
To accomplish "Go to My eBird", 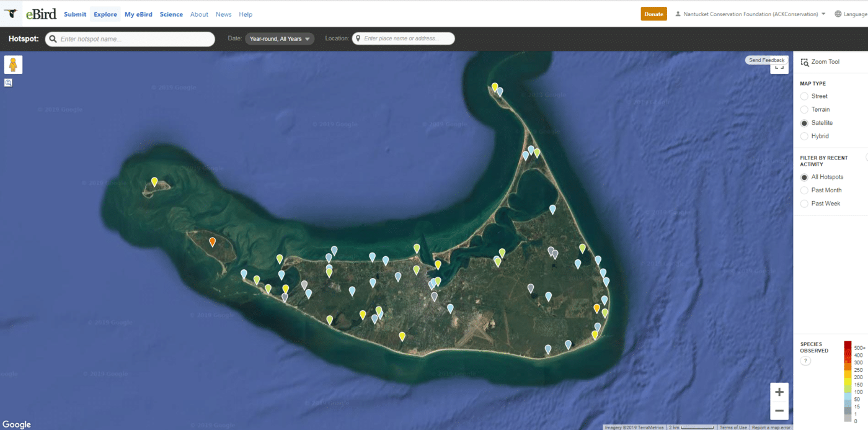I will click(x=138, y=14).
